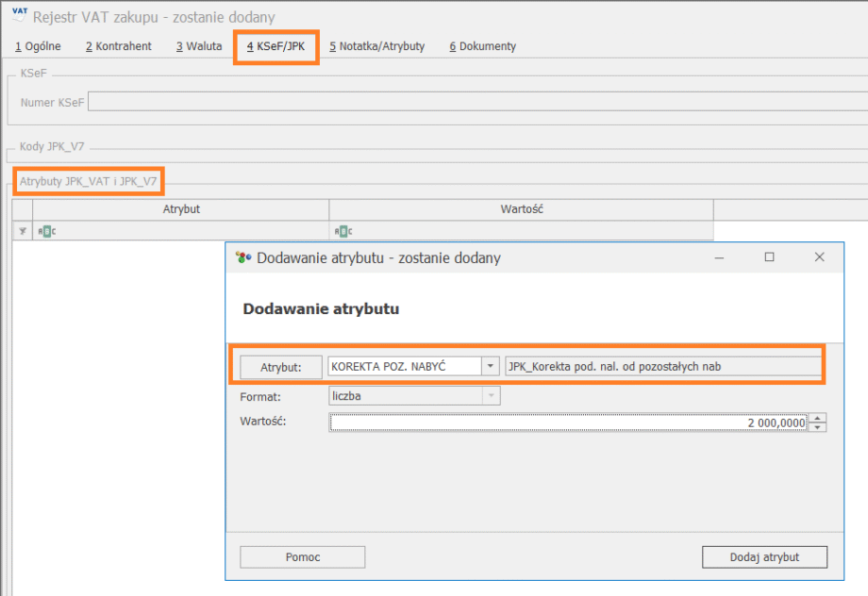The image size is (868, 596).
Task: Open help with the Pomoc button
Action: point(302,557)
